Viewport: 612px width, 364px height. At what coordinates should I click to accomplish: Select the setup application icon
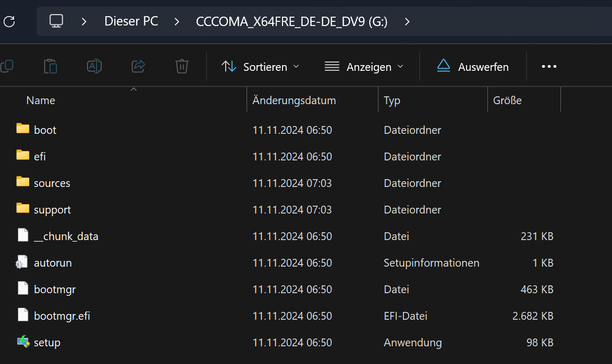point(23,342)
